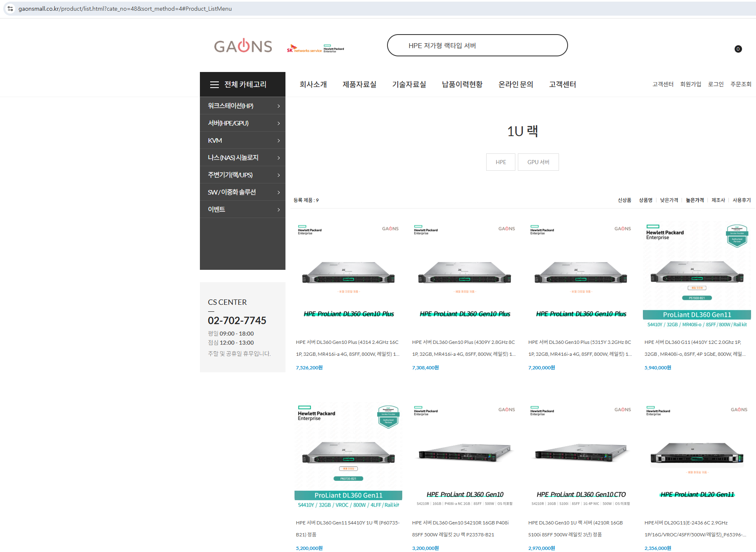Click the title HPE DL360 Gen10 1U 랙 서버
Viewport: 756px width, 552px height.
click(576, 529)
